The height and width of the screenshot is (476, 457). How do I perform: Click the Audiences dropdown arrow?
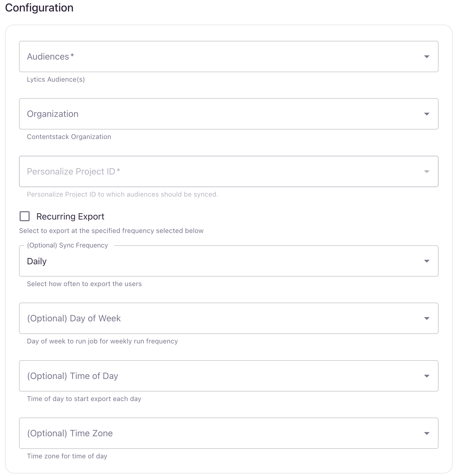(x=427, y=57)
